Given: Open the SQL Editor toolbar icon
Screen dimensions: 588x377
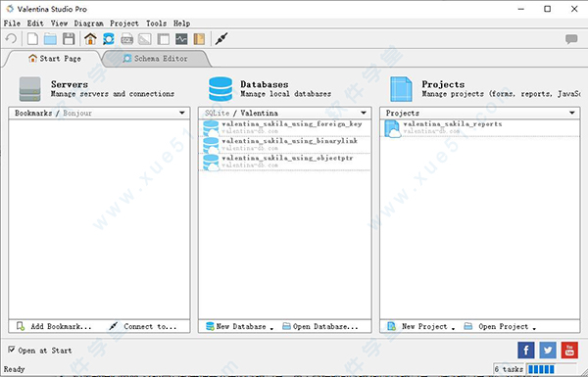Looking at the screenshot, I should (x=126, y=38).
